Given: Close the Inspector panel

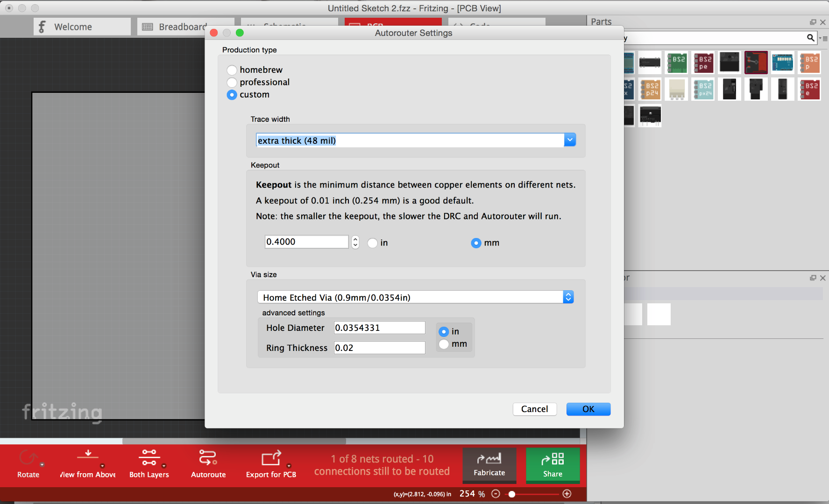Looking at the screenshot, I should (x=823, y=278).
